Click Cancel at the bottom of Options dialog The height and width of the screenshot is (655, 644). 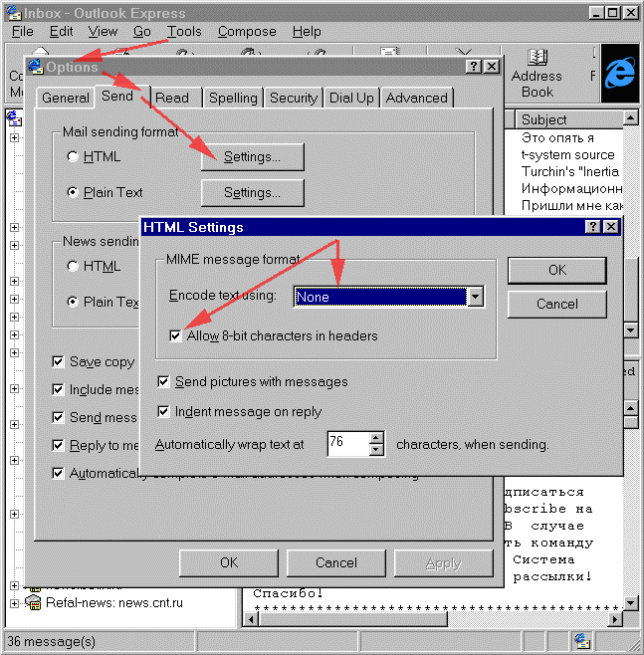336,562
